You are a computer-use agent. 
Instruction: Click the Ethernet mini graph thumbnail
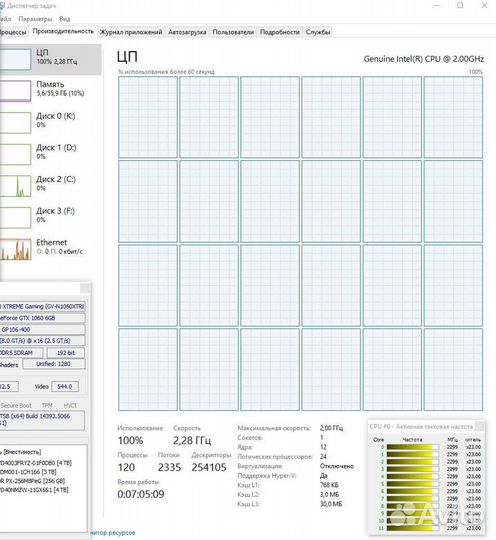point(15,249)
